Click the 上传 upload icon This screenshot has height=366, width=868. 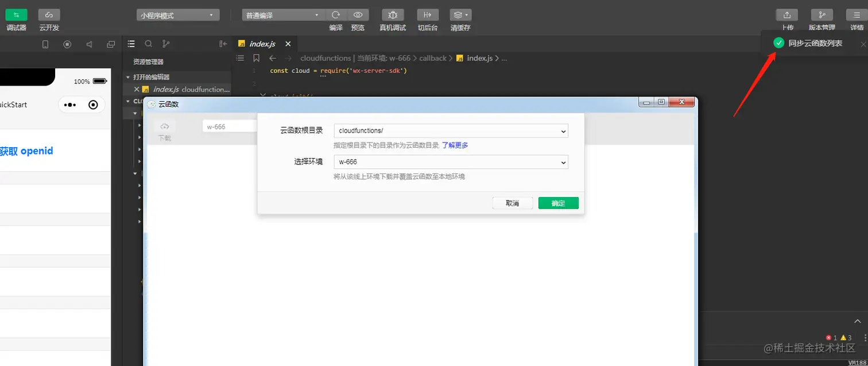[x=786, y=15]
